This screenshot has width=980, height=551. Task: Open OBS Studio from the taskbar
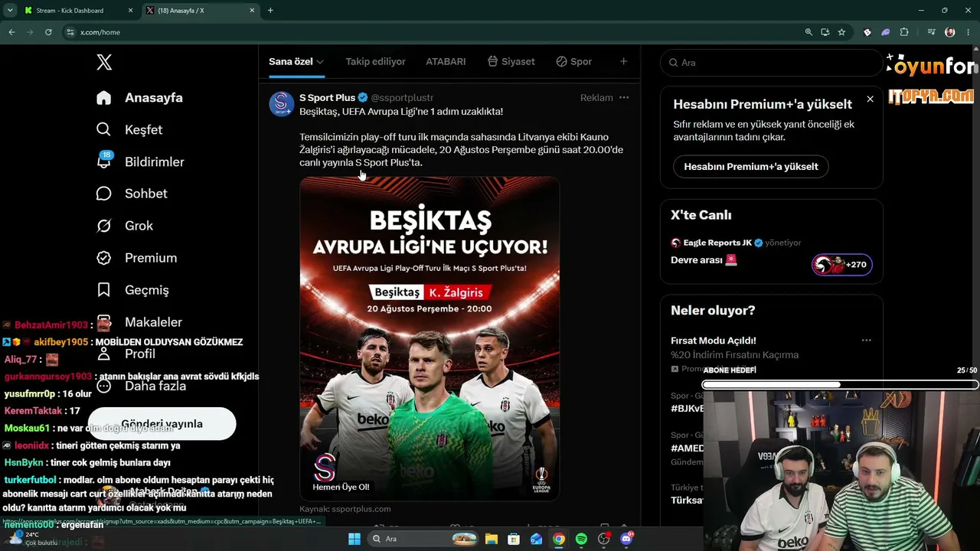point(604,539)
